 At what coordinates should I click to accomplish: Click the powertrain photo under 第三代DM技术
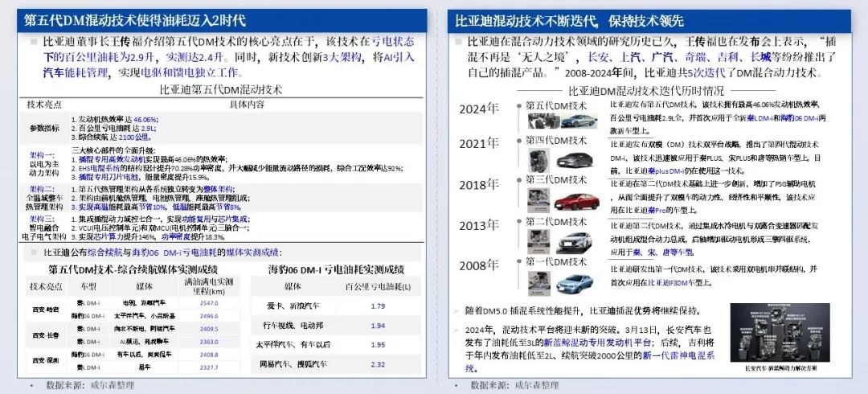[538, 200]
